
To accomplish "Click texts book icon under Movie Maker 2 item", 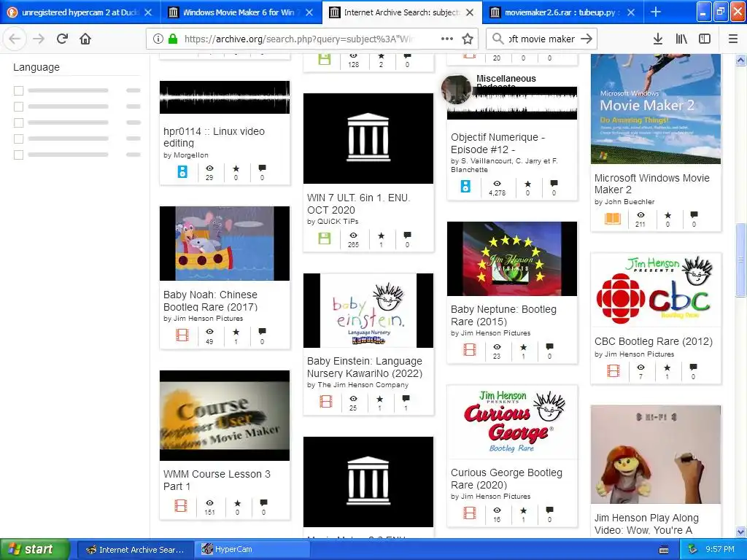I will point(613,219).
